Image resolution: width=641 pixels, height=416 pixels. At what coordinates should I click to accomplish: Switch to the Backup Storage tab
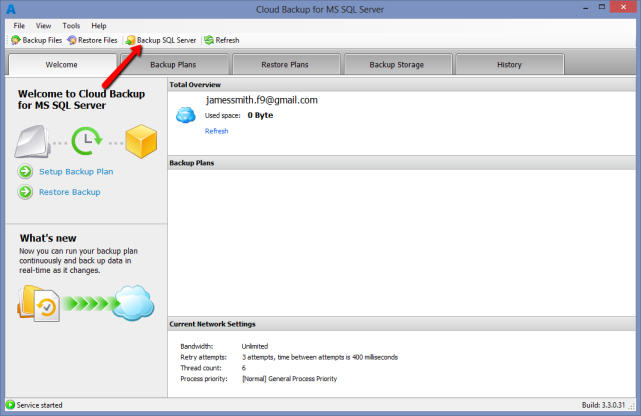point(397,65)
